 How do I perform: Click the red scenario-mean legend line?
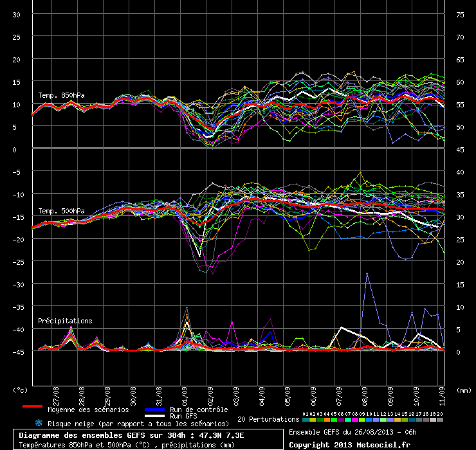(x=32, y=407)
